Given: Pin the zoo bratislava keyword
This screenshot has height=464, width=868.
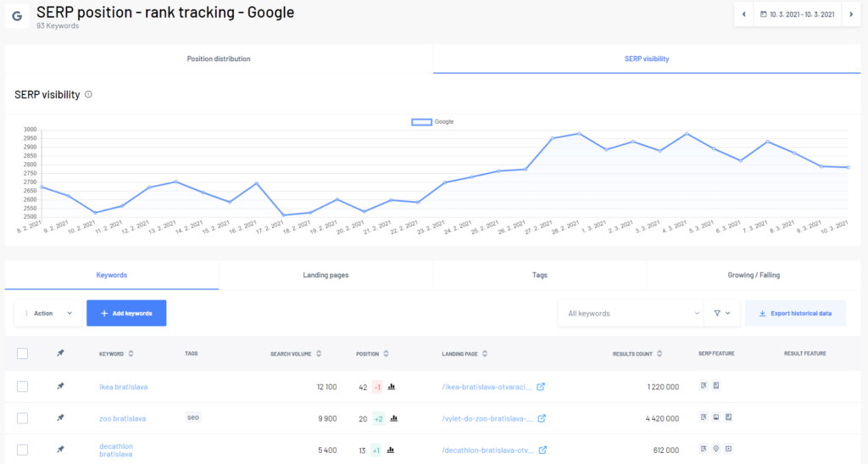Looking at the screenshot, I should pyautogui.click(x=61, y=418).
